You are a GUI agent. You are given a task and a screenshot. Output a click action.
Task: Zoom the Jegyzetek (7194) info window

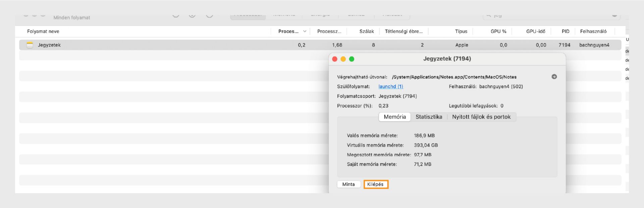[x=352, y=59]
